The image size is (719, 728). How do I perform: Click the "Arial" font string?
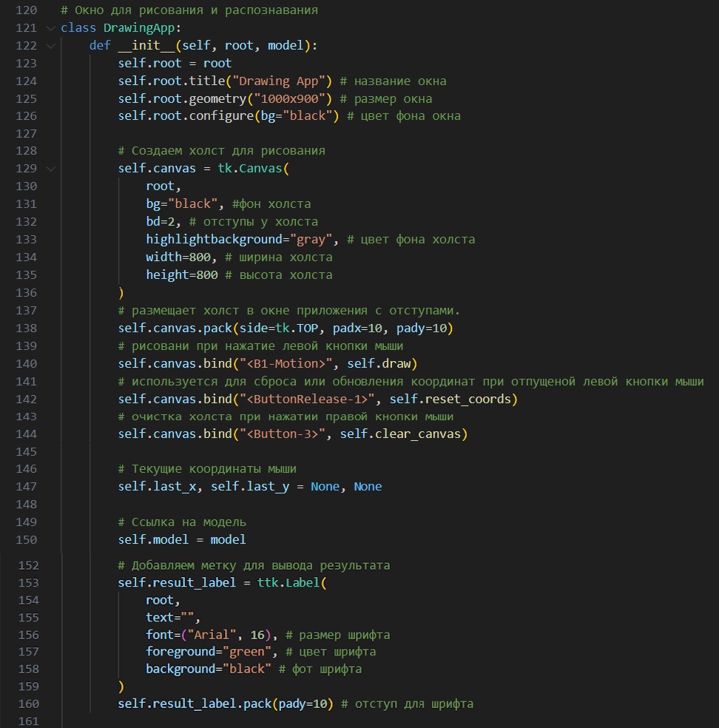point(212,635)
